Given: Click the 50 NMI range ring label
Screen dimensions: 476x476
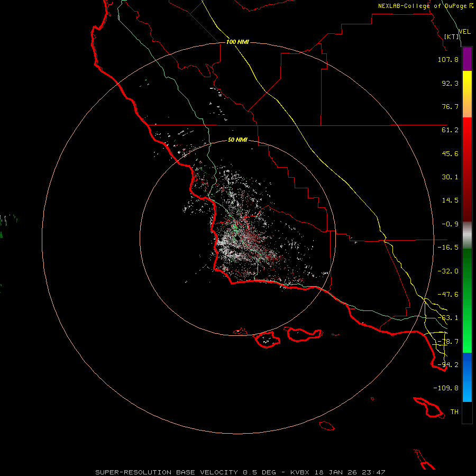Looking at the screenshot, I should coord(237,140).
